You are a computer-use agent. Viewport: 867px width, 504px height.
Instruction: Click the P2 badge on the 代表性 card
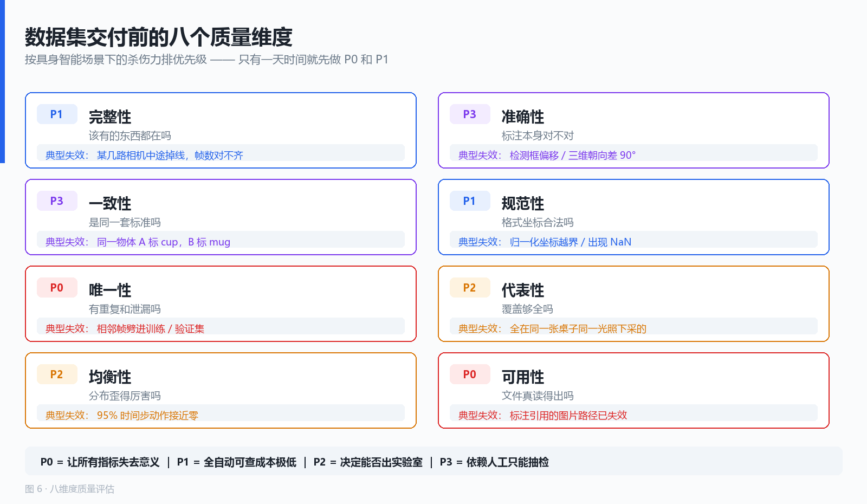470,288
